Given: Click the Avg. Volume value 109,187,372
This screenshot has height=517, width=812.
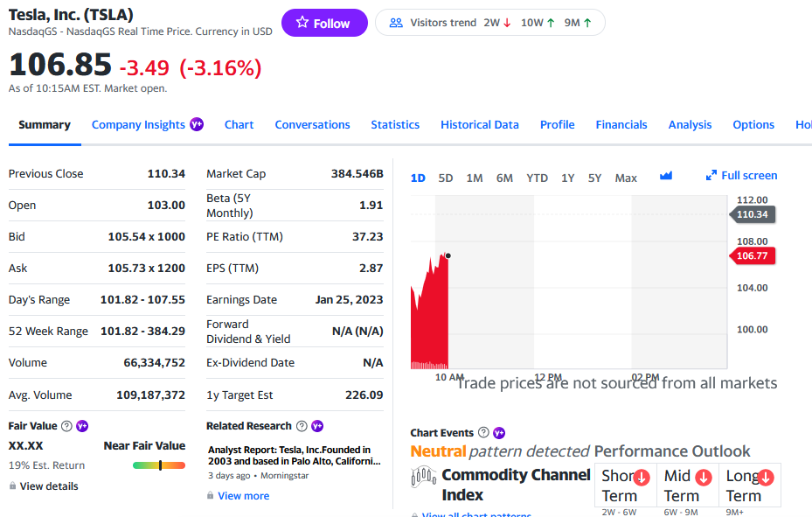Looking at the screenshot, I should tap(150, 395).
